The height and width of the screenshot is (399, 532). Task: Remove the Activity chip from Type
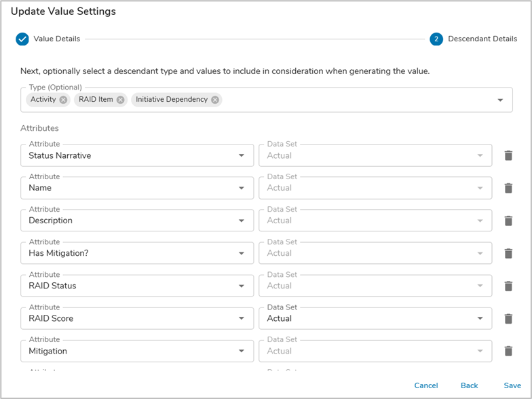(x=63, y=100)
